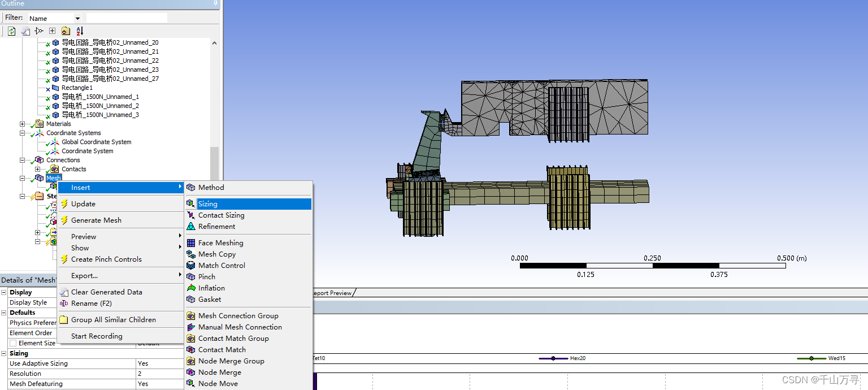The height and width of the screenshot is (390, 868).
Task: Choose Sizing from the Insert submenu
Action: pos(248,204)
